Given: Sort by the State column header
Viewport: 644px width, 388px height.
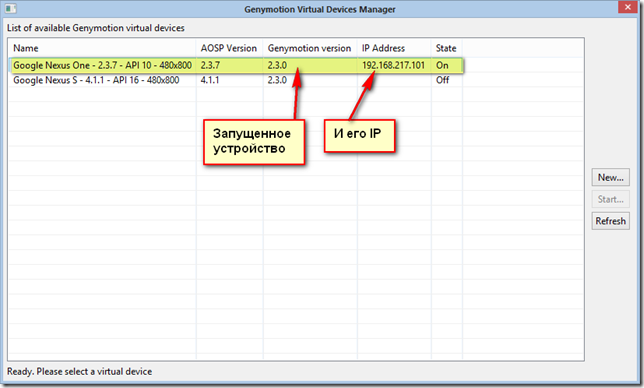Looking at the screenshot, I should coord(447,48).
